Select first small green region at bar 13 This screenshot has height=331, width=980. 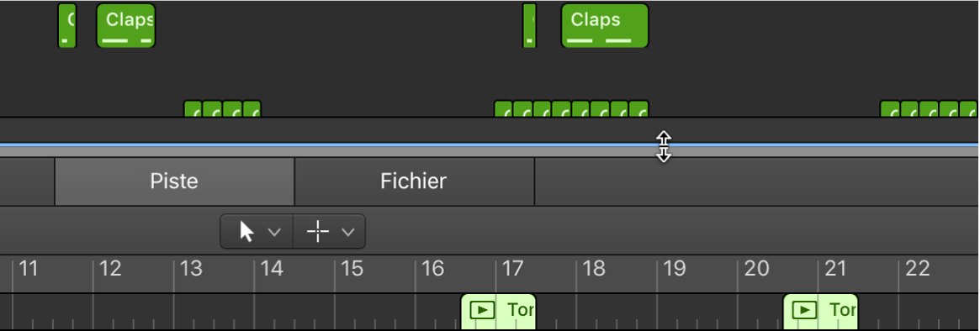tap(193, 109)
